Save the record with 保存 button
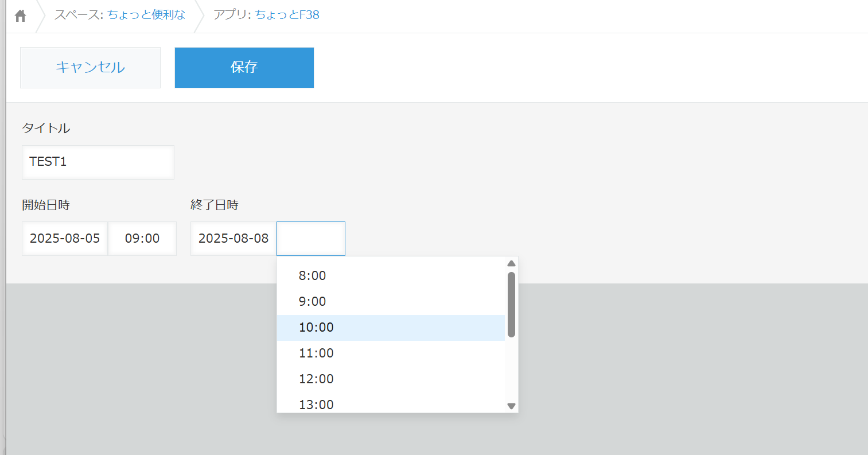Viewport: 868px width, 455px height. pos(244,68)
